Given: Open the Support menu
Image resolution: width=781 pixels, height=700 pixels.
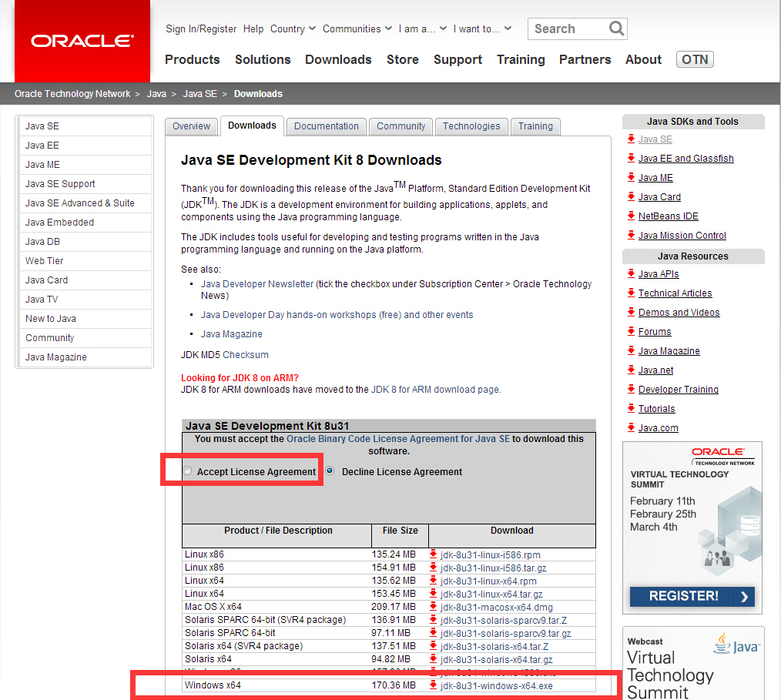Looking at the screenshot, I should [x=458, y=60].
